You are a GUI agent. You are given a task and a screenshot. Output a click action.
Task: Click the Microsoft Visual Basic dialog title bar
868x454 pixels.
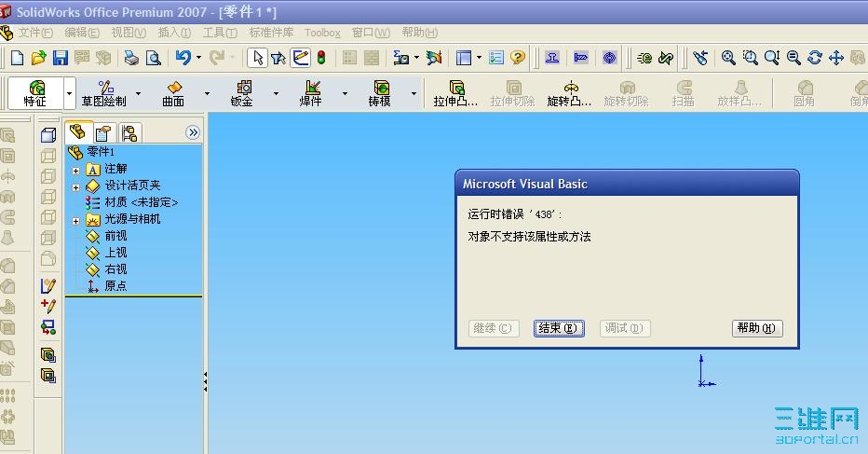tap(627, 184)
